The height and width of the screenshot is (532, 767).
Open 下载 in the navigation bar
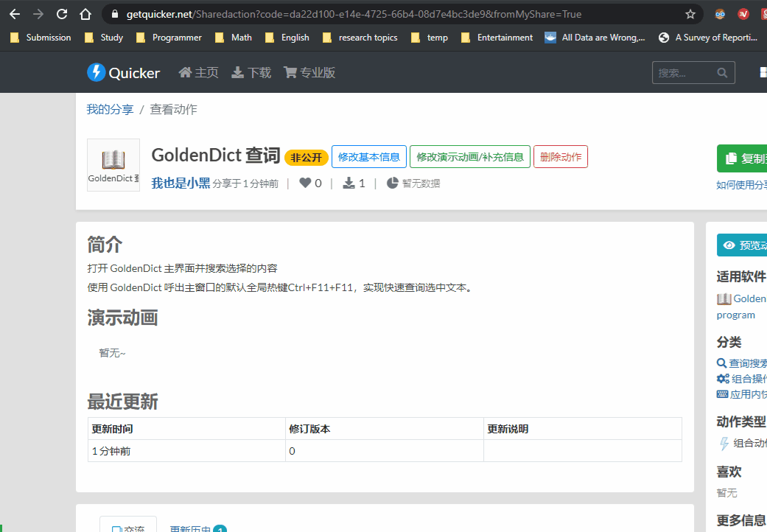251,72
